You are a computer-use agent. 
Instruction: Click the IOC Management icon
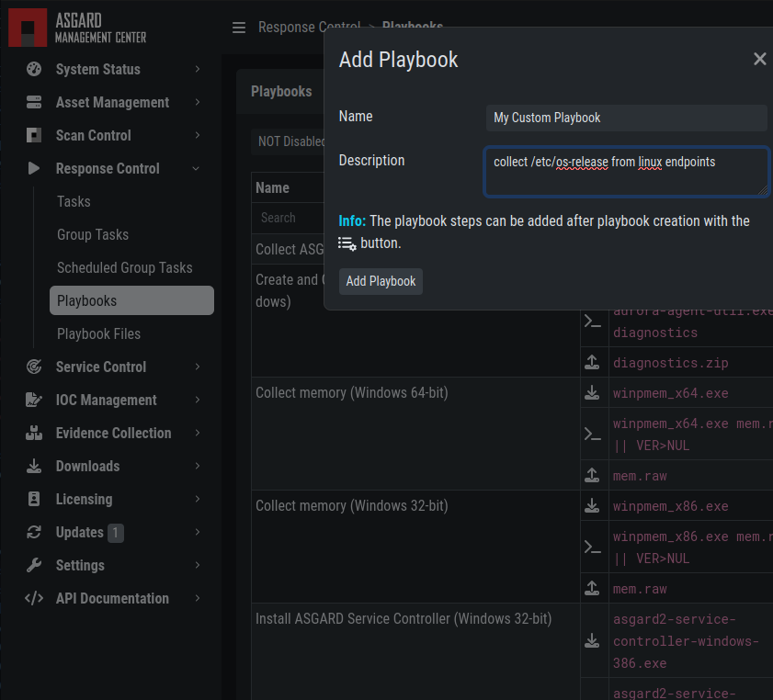tap(34, 400)
